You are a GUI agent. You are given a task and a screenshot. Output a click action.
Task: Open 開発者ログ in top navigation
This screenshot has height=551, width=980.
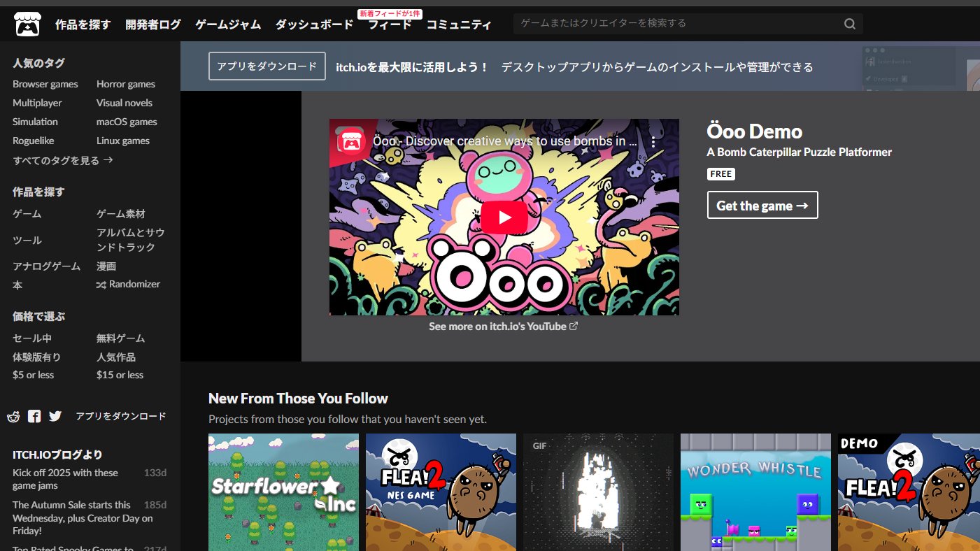coord(153,24)
